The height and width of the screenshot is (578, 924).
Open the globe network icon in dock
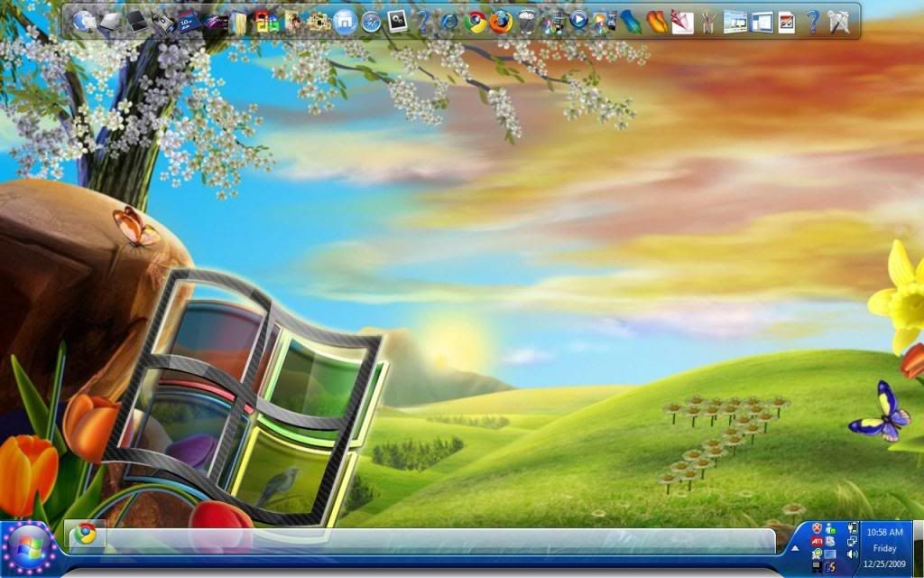[x=84, y=22]
